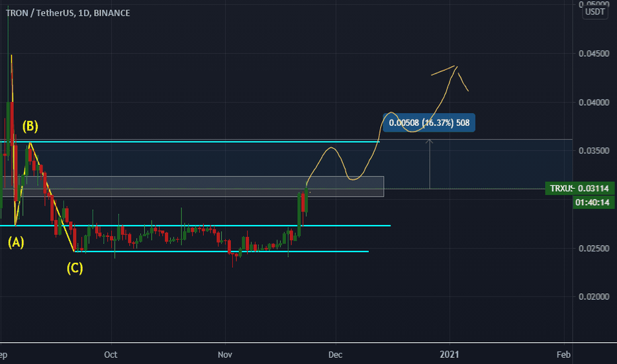Screen dimensions: 617x364
Task: Click the 2021 date axis label
Action: click(x=450, y=355)
